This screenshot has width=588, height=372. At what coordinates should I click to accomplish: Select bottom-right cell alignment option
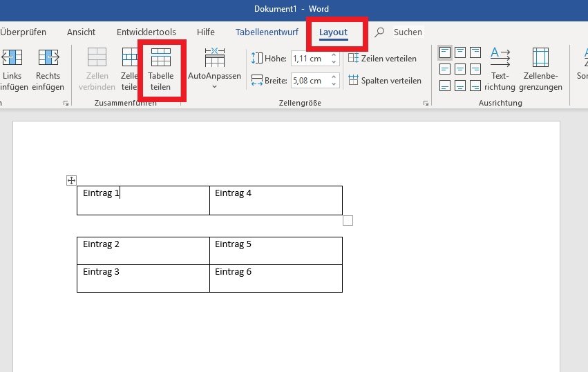(x=475, y=86)
